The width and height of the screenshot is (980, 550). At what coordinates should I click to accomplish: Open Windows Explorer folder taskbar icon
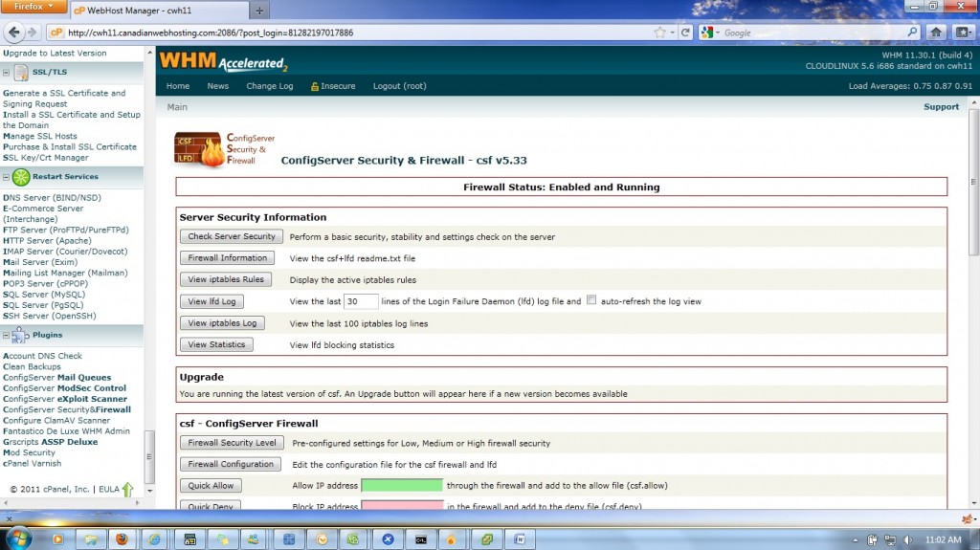(91, 539)
